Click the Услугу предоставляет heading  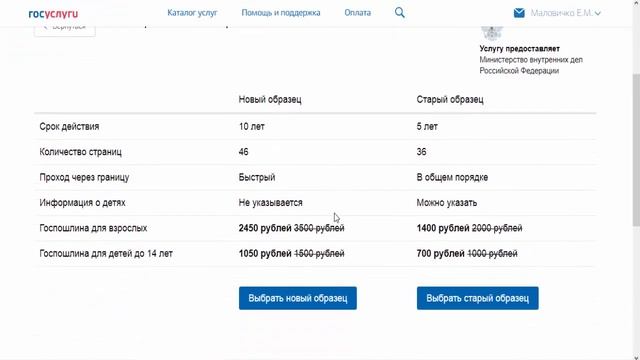[x=519, y=49]
